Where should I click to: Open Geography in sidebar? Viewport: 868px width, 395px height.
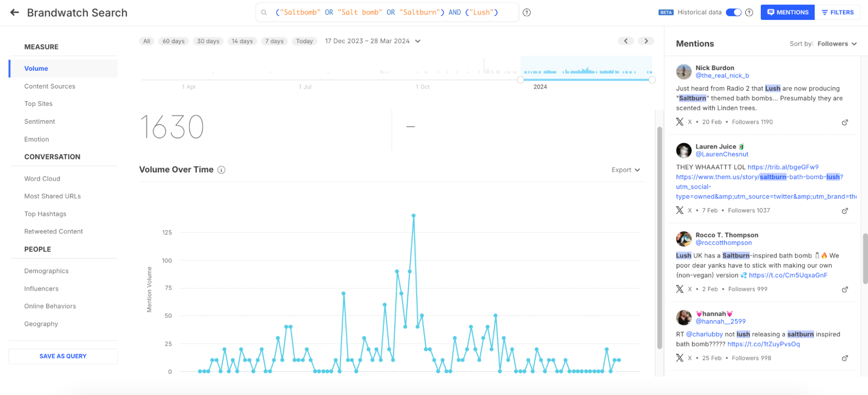click(41, 324)
